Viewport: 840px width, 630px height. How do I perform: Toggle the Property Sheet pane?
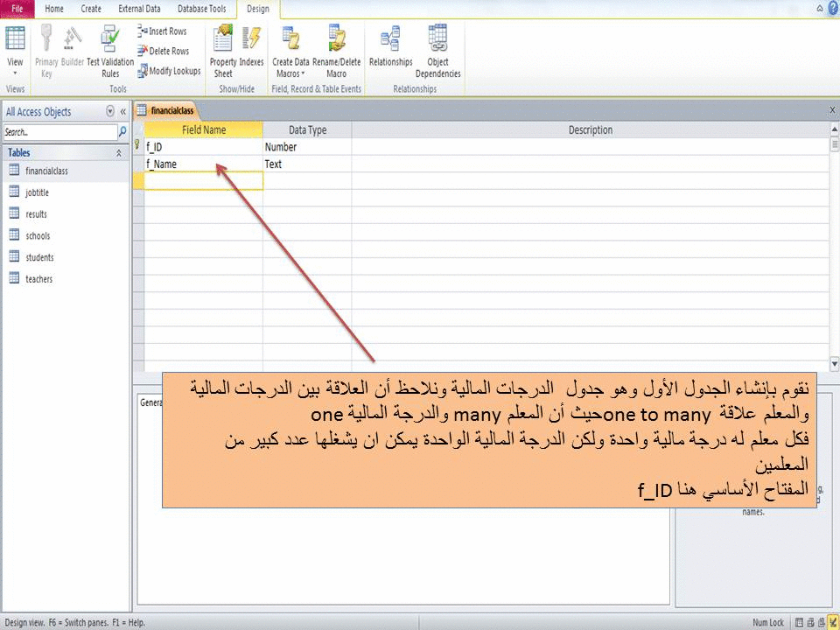pos(223,51)
